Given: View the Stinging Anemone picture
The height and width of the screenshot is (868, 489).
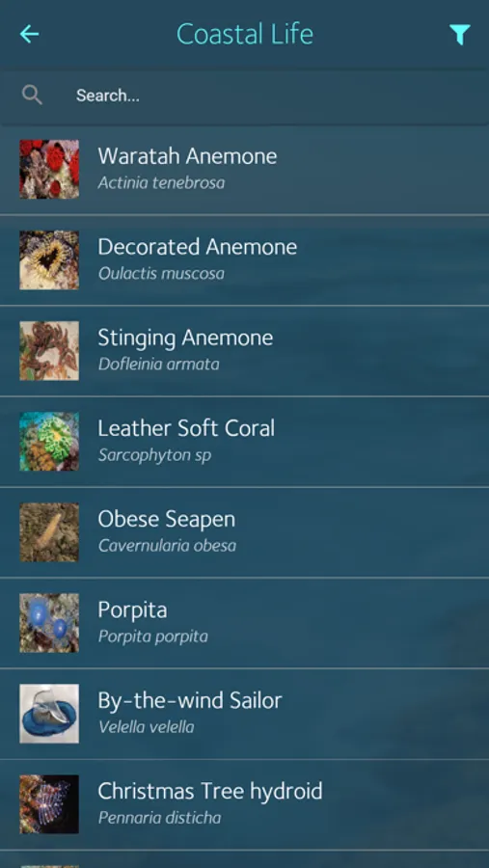Looking at the screenshot, I should point(49,350).
